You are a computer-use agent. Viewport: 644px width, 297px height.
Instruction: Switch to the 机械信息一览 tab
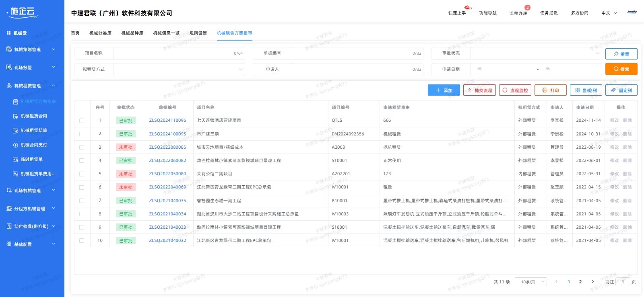[x=166, y=33]
